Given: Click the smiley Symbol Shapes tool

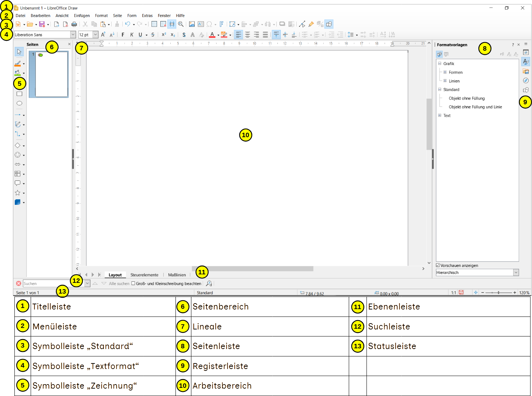Looking at the screenshot, I should click(x=18, y=155).
